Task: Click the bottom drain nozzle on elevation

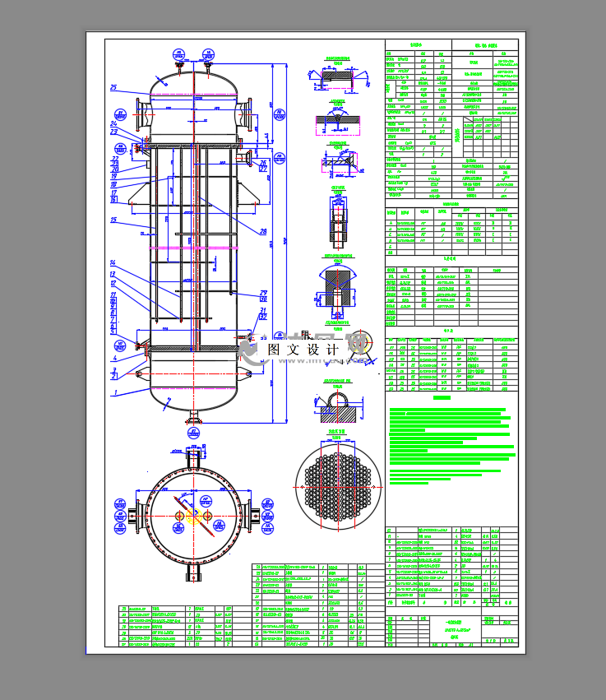Action: point(194,417)
